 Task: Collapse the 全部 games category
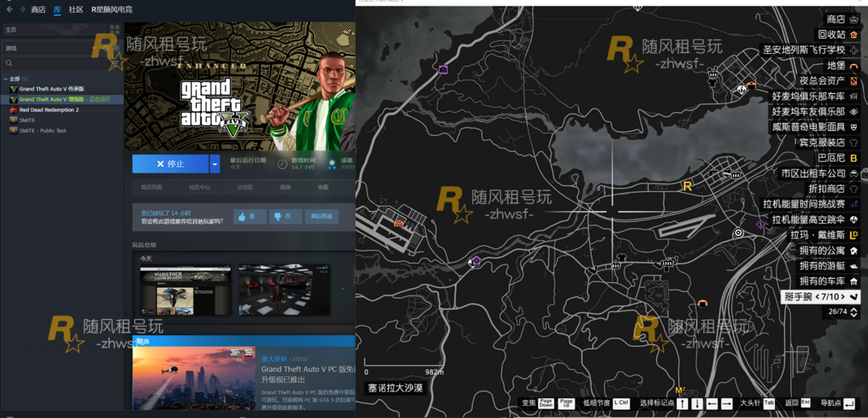click(6, 79)
